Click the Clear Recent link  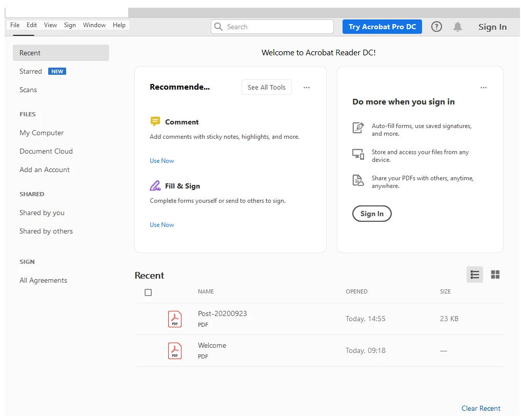(x=480, y=408)
